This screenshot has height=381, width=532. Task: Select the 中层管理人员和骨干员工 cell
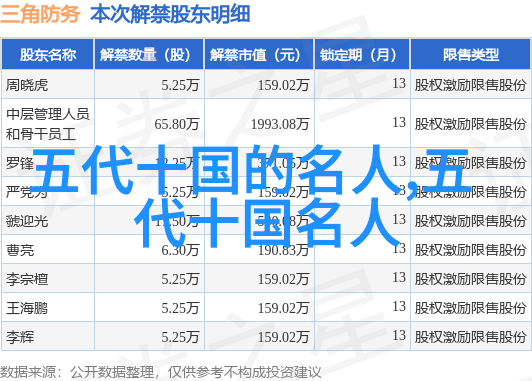click(48, 124)
